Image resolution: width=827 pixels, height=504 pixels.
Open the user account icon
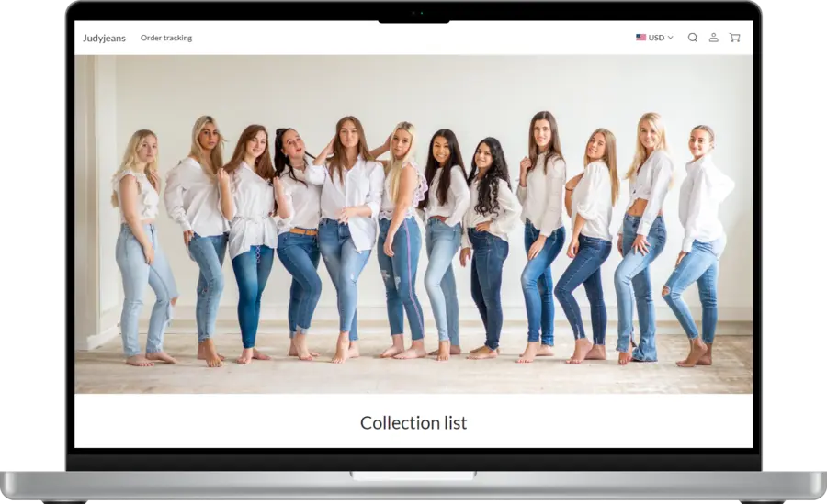coord(714,38)
